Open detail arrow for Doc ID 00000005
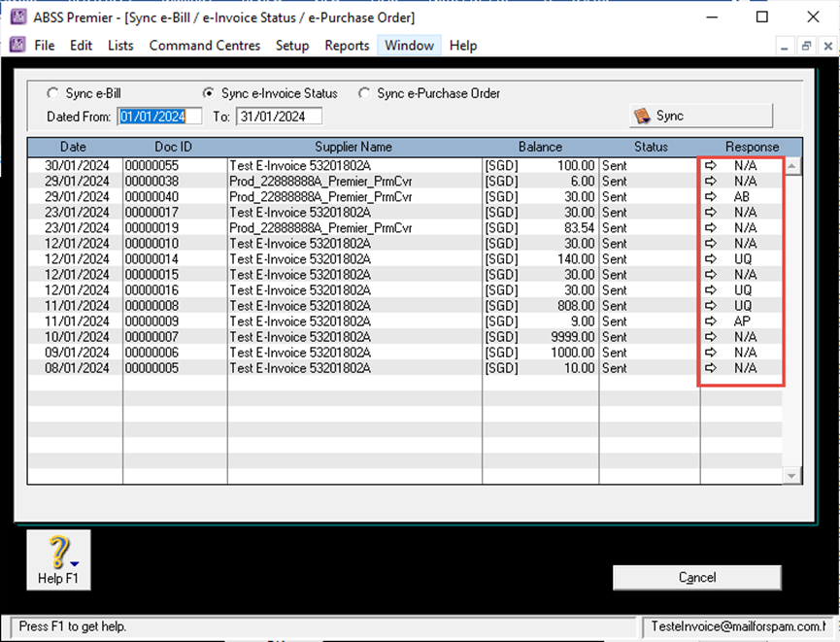Viewport: 840px width, 642px height. 711,368
